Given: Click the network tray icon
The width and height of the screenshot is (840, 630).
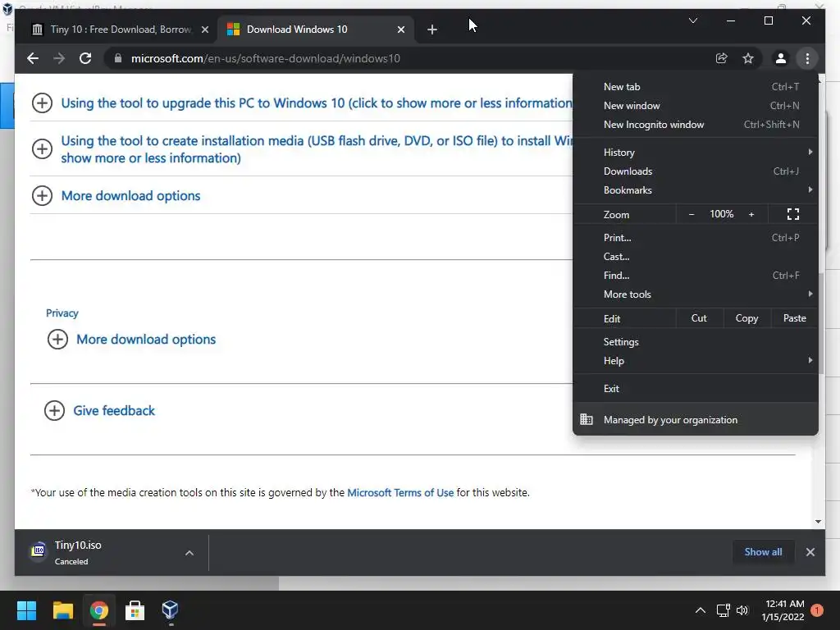Looking at the screenshot, I should click(x=724, y=610).
